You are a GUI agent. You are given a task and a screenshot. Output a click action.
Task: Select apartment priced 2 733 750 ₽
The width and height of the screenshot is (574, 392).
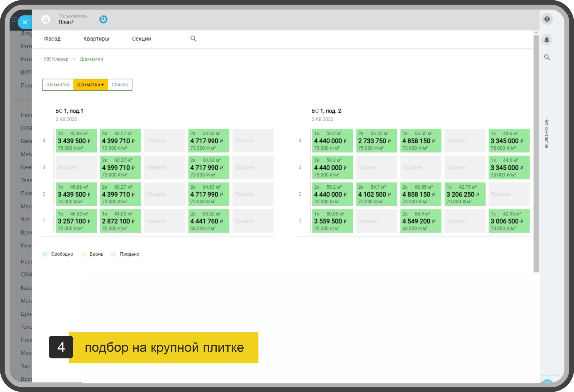click(x=377, y=141)
